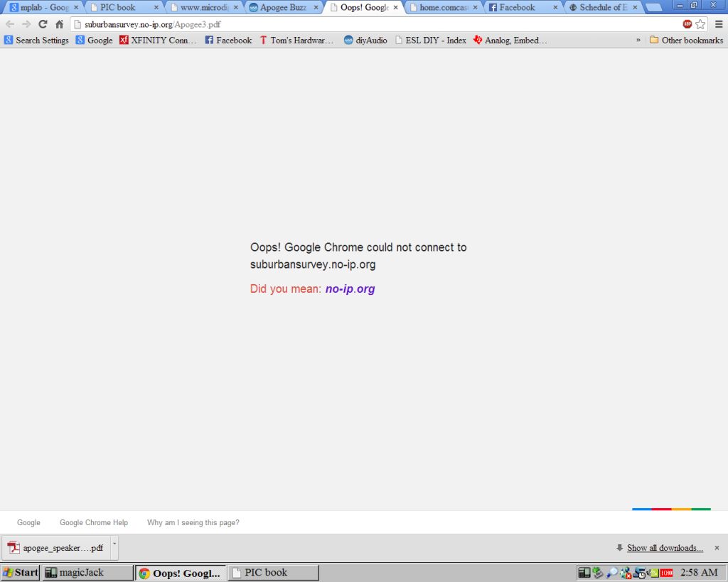Open the Chrome menu hamburger icon
Screen dimensions: 728x582
pyautogui.click(x=719, y=24)
